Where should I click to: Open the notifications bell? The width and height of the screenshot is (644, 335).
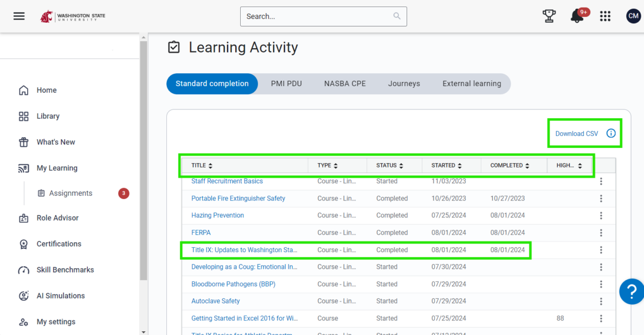(x=577, y=16)
